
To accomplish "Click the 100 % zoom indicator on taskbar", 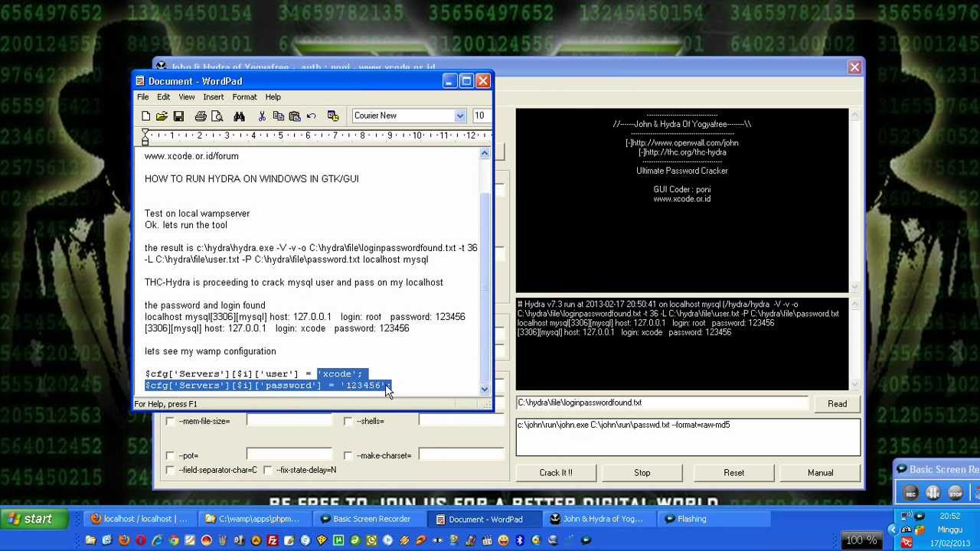I will pos(861,540).
